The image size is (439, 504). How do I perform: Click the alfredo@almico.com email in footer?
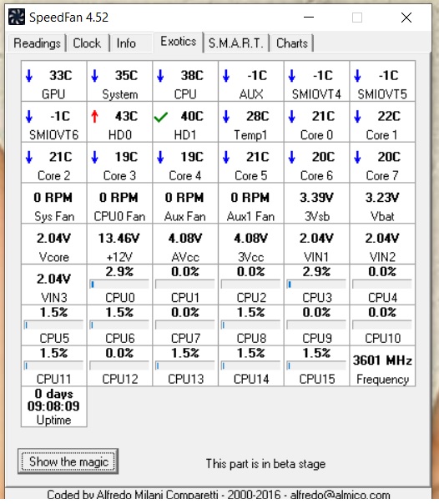pos(340,495)
